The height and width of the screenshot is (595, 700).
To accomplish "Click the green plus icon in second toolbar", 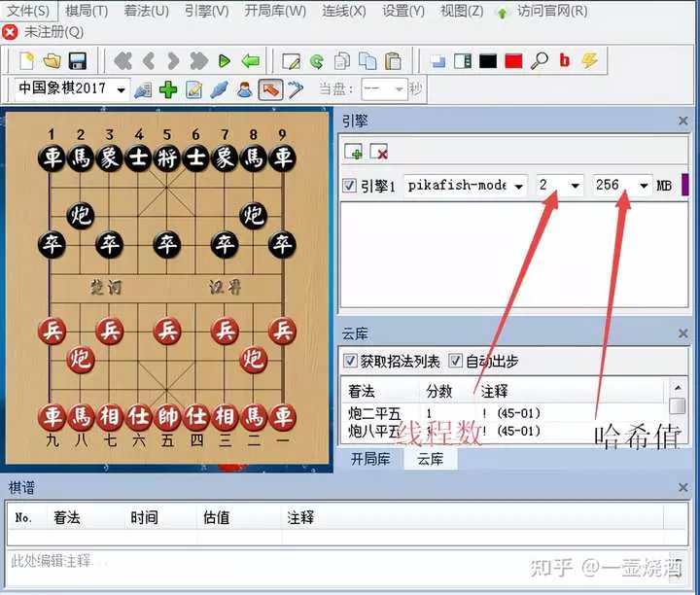I will pos(168,89).
